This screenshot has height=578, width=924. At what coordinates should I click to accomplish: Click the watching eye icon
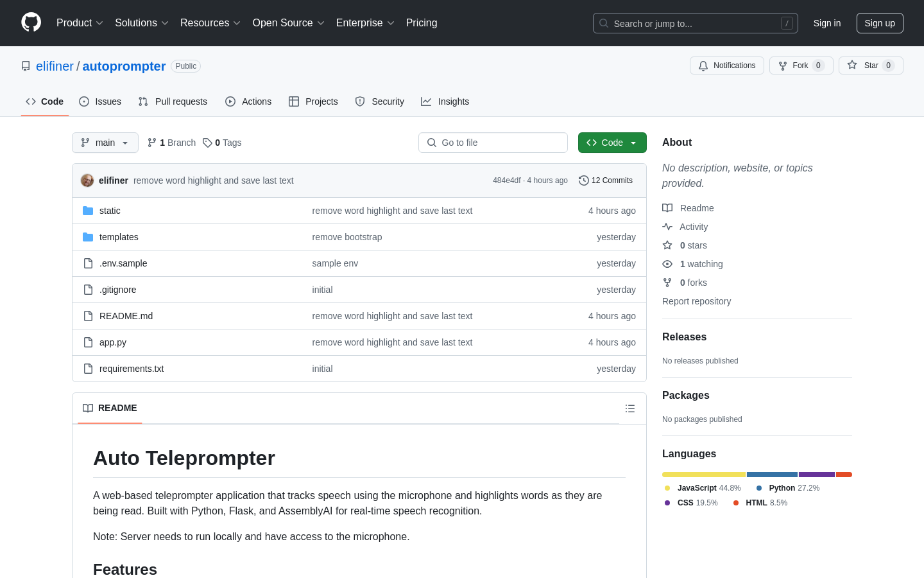tap(667, 264)
